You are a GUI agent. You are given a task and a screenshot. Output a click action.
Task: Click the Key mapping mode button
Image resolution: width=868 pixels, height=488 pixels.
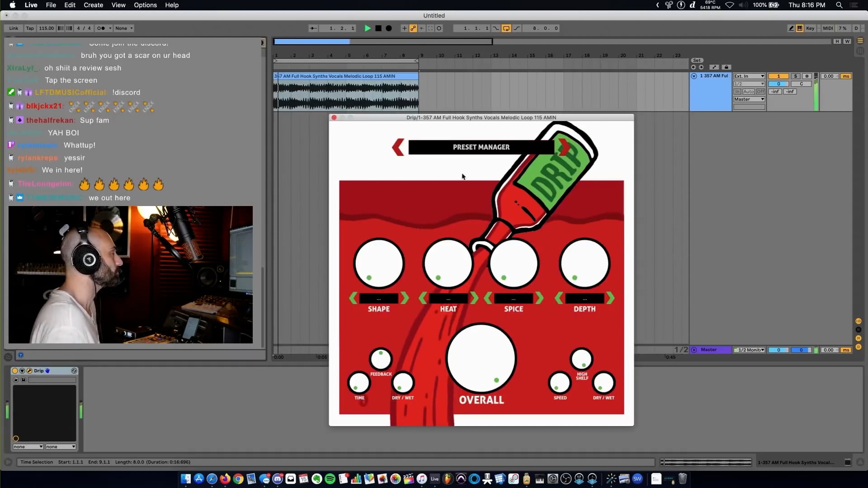(x=810, y=28)
